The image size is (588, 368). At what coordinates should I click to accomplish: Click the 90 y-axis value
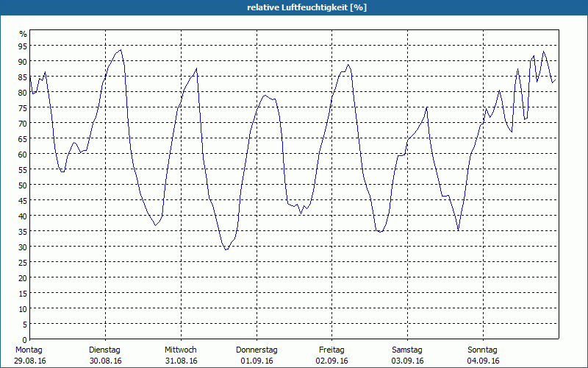[x=23, y=61]
